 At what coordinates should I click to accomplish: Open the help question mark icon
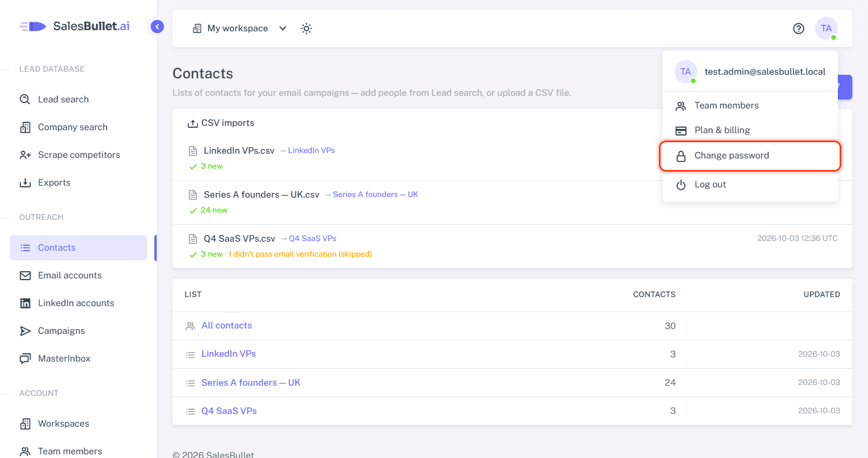tap(799, 28)
